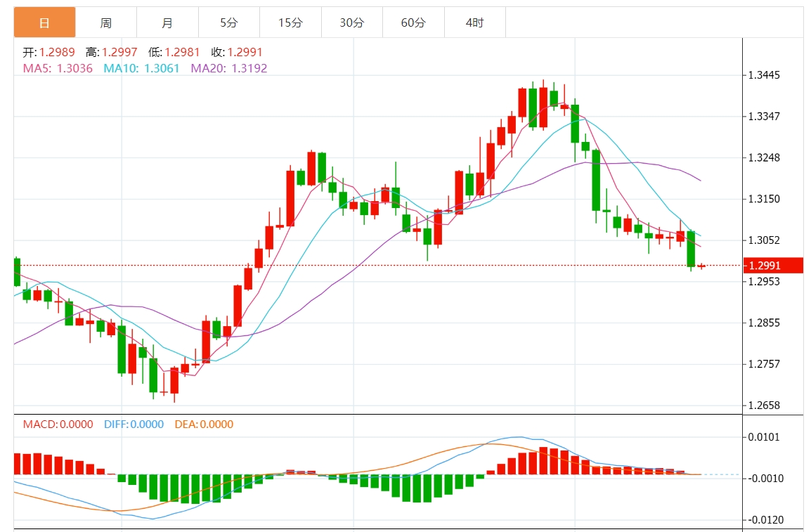Image resolution: width=811 pixels, height=532 pixels.
Task: Click the 1.2953 price axis label
Action: [765, 281]
